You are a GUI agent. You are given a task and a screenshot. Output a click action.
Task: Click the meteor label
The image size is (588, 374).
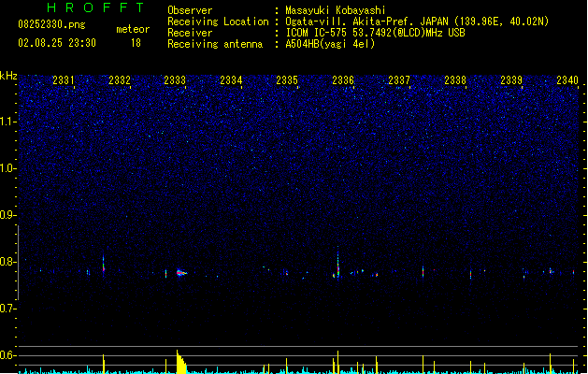coord(133,29)
